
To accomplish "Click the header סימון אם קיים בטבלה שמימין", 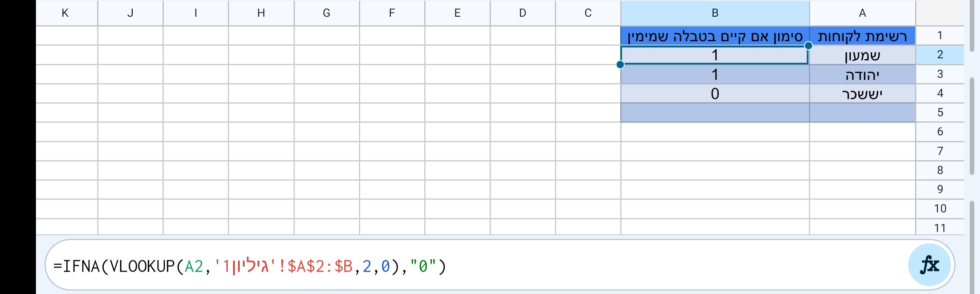I will click(715, 36).
